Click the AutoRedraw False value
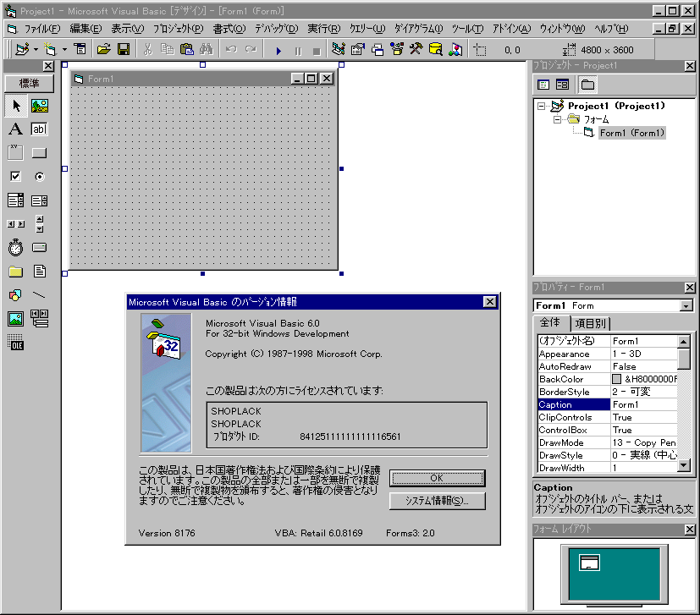Screen dimensions: 700x615 click(x=644, y=366)
